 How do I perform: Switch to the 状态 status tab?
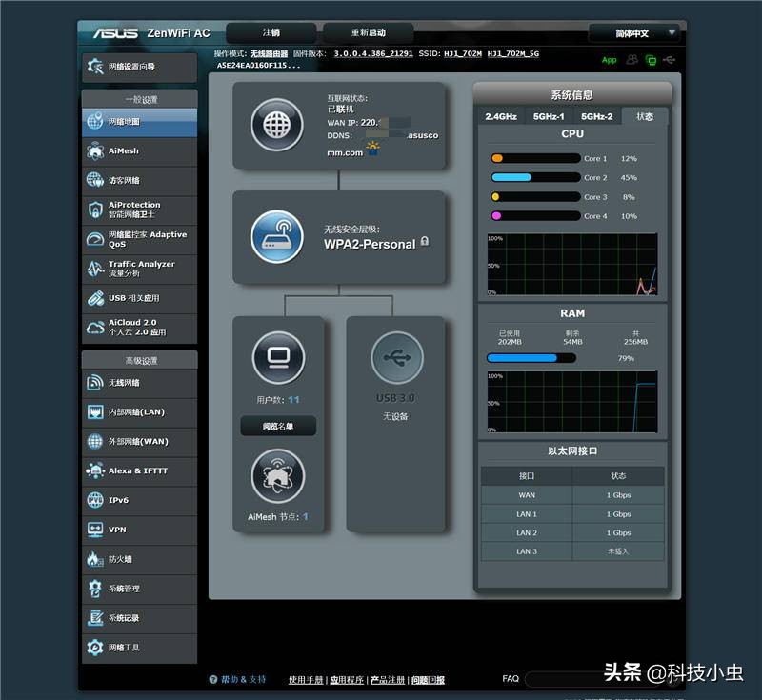[645, 116]
